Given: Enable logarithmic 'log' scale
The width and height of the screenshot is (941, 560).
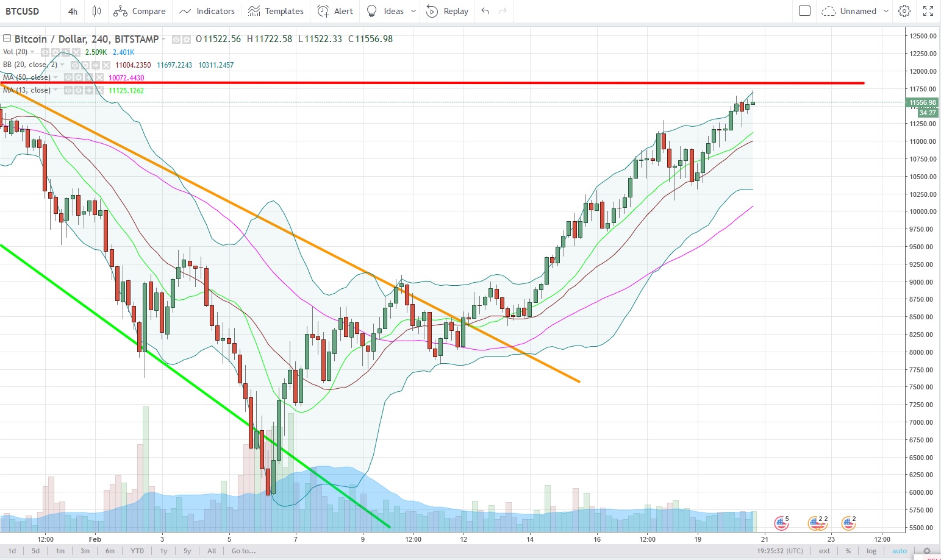Looking at the screenshot, I should pyautogui.click(x=871, y=551).
